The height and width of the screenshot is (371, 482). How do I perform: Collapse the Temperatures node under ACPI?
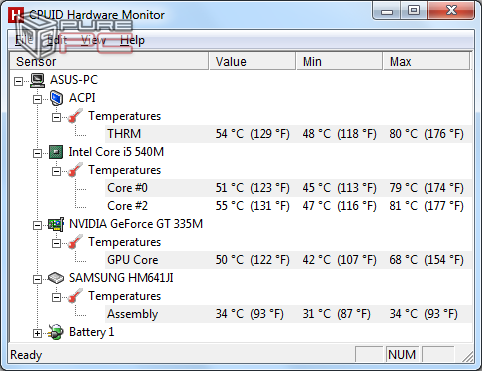[x=56, y=117]
